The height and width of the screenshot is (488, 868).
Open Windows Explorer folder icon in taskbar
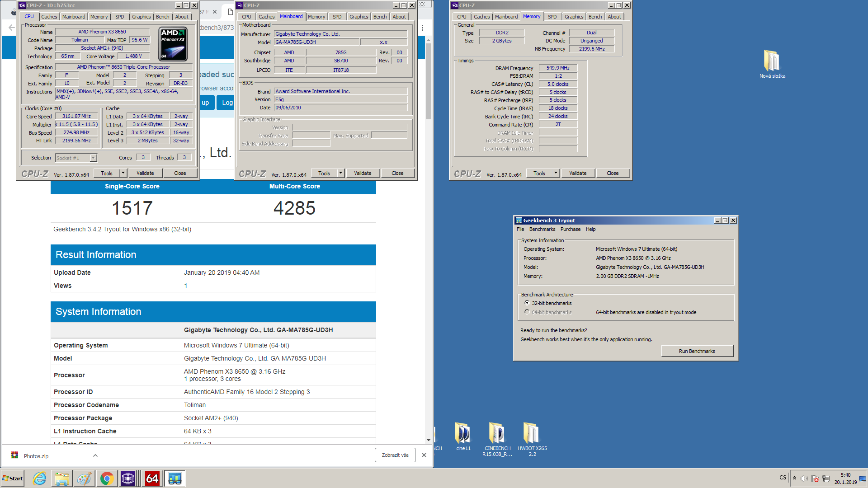pos(62,479)
